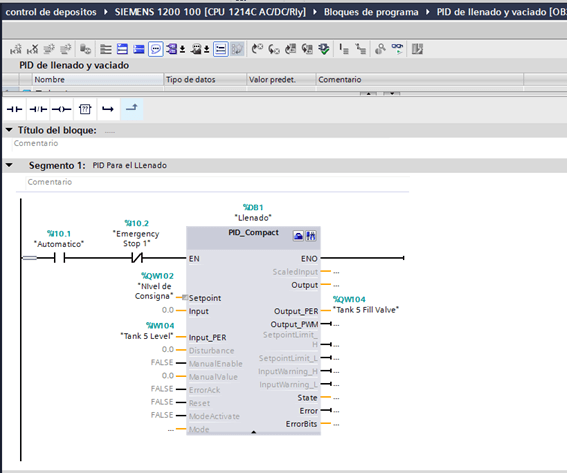This screenshot has height=473, width=567.
Task: Click the Insert network toolbar icon
Action: coord(16,49)
